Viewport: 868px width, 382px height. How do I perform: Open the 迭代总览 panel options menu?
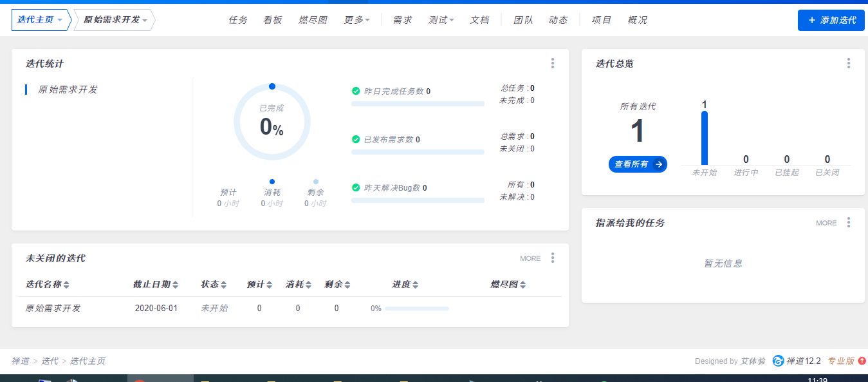[848, 63]
